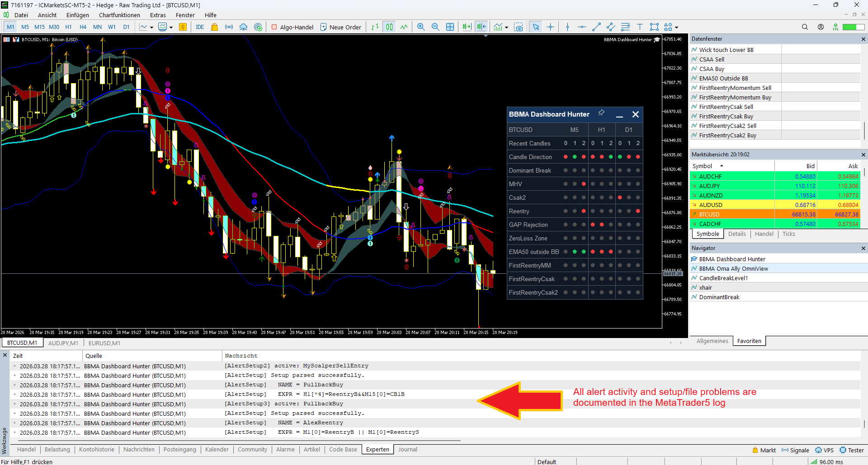Open the Tester in the status bar

852,450
